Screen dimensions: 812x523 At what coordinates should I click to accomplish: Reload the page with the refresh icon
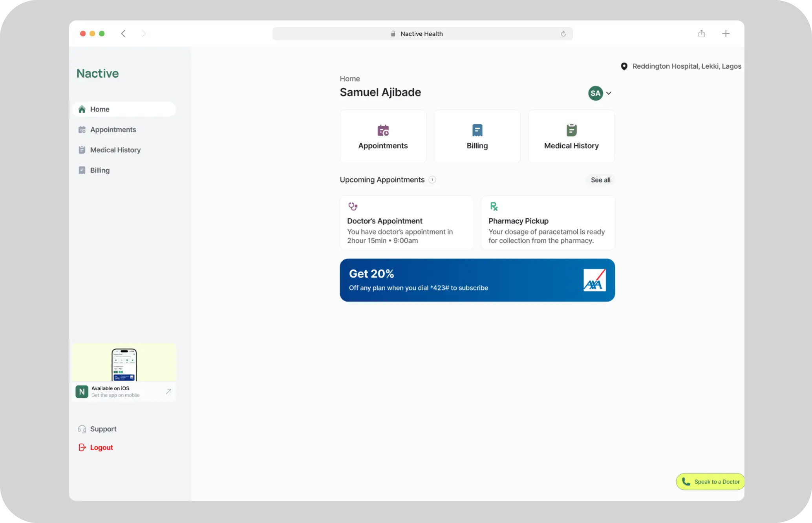click(563, 34)
